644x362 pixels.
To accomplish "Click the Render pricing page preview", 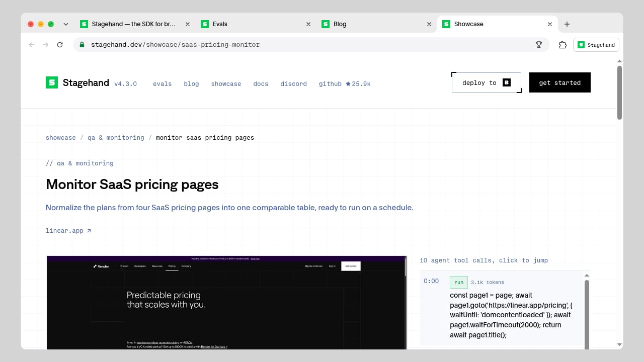I will [x=226, y=303].
